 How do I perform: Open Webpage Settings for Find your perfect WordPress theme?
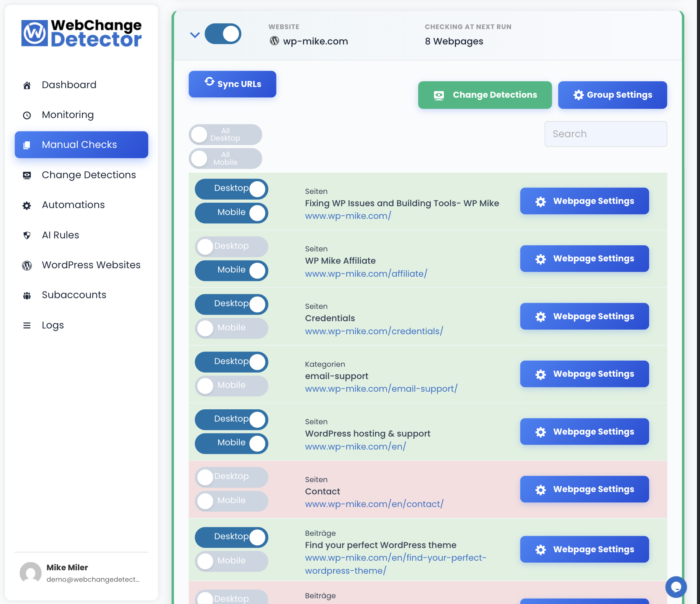coord(584,549)
